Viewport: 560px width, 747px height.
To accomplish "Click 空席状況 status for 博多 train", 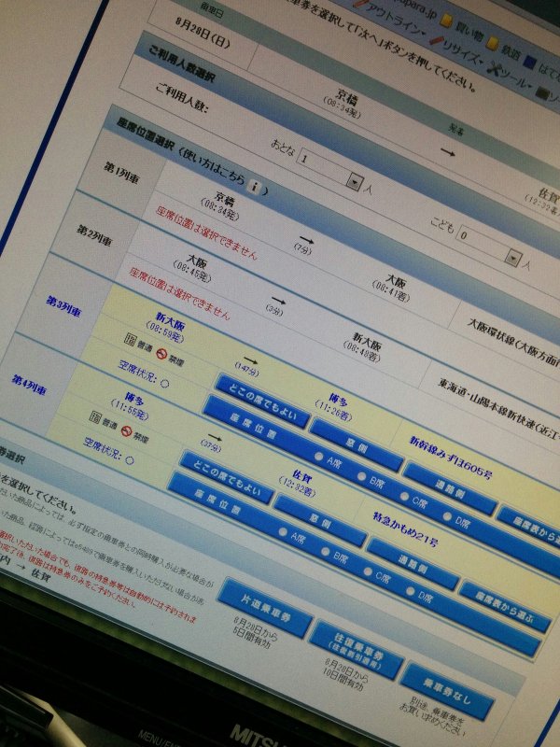I will [108, 450].
